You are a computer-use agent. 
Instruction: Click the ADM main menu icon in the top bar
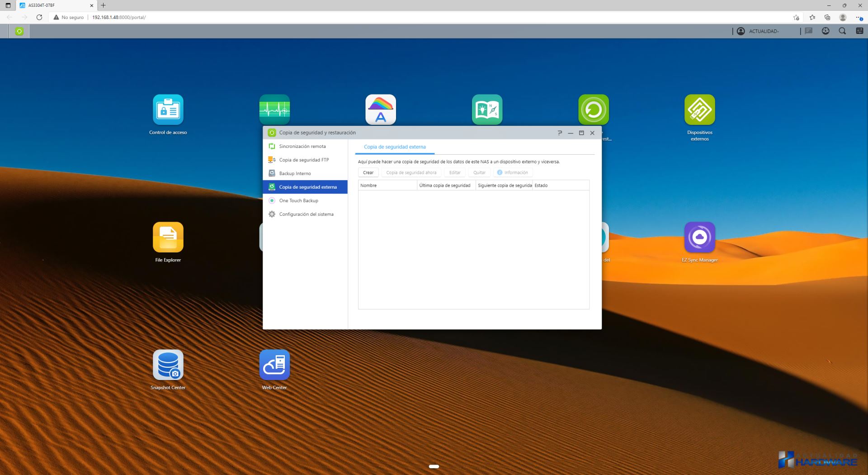click(19, 31)
